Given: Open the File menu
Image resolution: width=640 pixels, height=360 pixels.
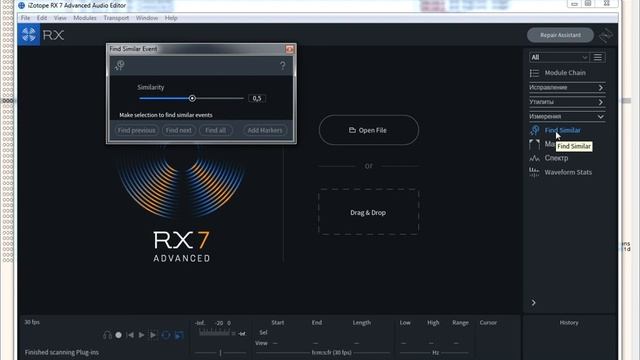Looking at the screenshot, I should click(x=25, y=18).
